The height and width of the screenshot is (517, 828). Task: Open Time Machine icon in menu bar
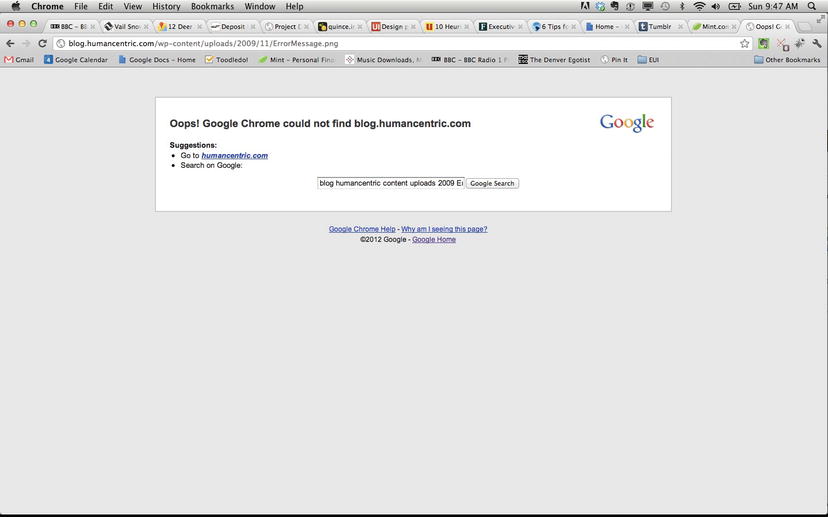click(x=665, y=6)
